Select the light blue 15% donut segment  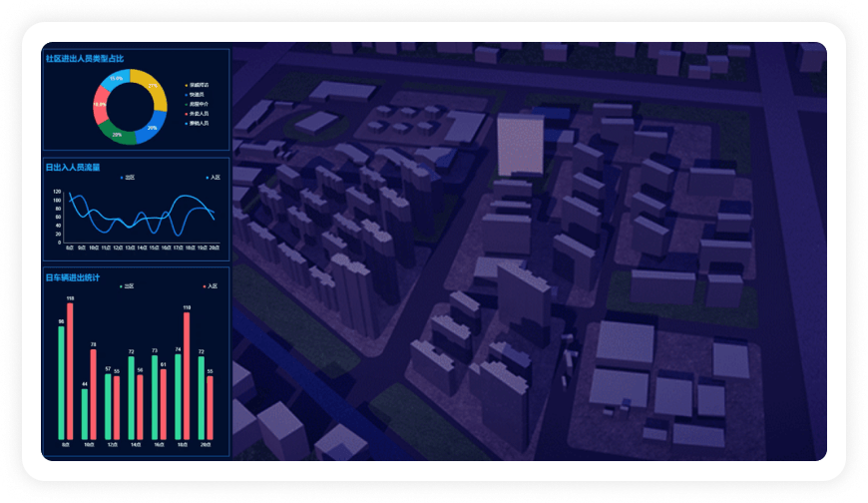[115, 78]
